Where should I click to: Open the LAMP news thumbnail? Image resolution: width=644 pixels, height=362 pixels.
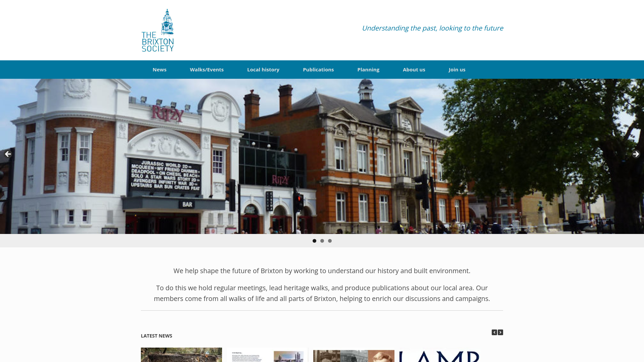440,355
